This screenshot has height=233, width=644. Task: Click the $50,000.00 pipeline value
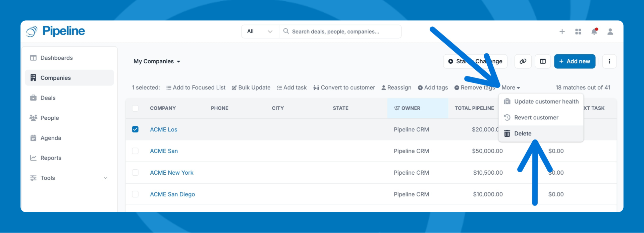(x=487, y=151)
